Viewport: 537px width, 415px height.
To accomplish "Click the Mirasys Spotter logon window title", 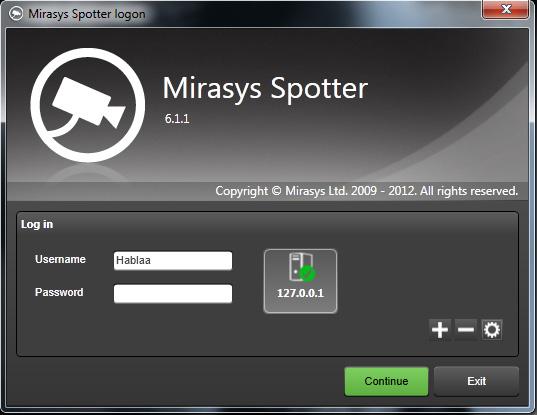I will pyautogui.click(x=87, y=14).
